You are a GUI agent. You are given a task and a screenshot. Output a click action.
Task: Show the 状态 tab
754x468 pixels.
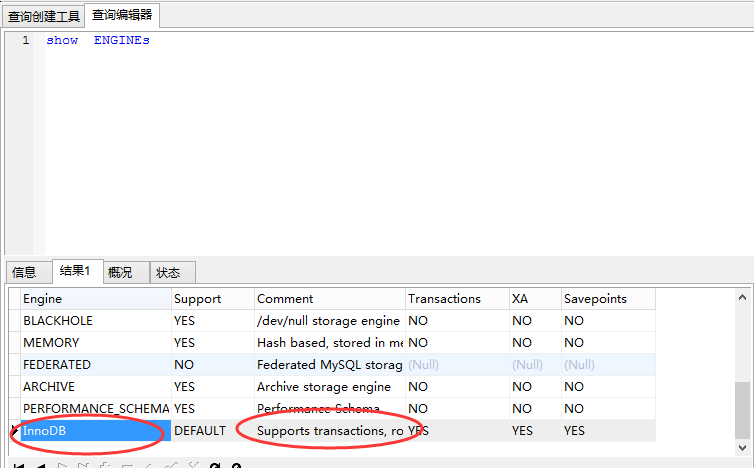[x=168, y=272]
